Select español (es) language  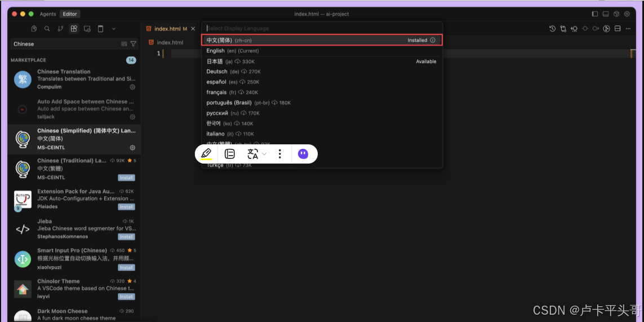(x=322, y=82)
